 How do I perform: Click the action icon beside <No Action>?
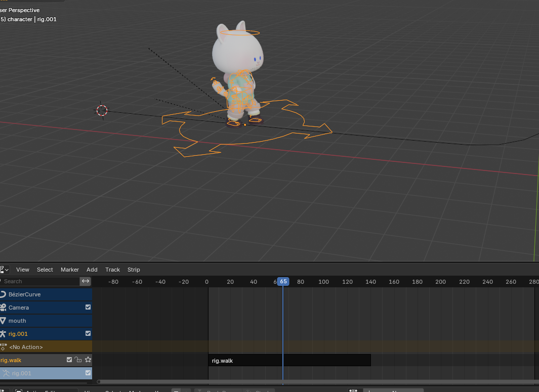[x=4, y=347]
